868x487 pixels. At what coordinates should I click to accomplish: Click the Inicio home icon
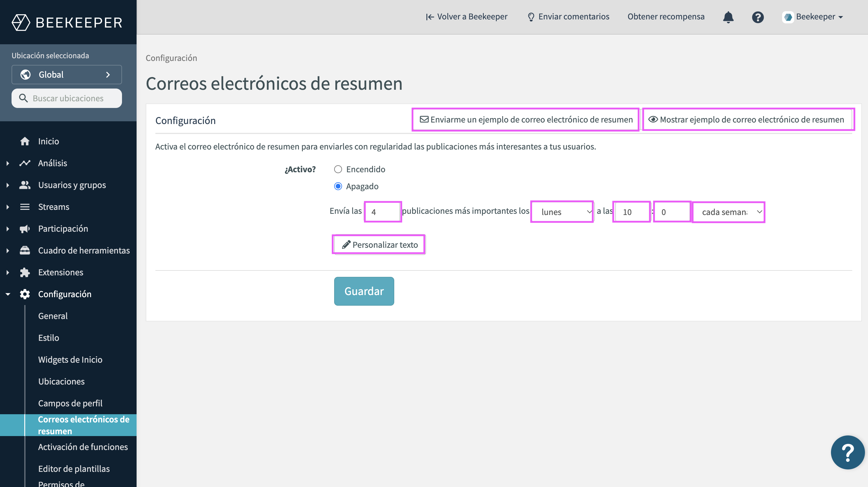pos(25,141)
